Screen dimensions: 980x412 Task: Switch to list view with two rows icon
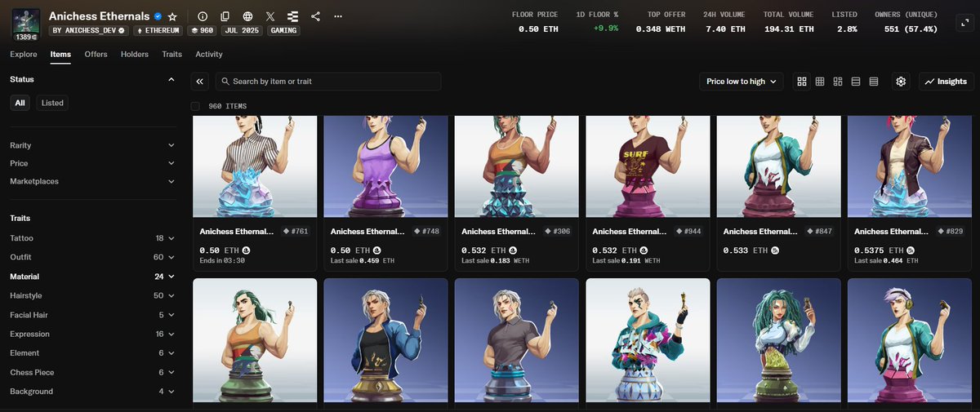[856, 82]
